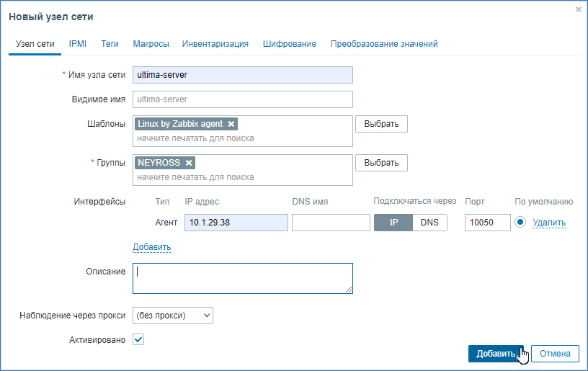This screenshot has width=588, height=371.
Task: Toggle the Активировано checkbox
Action: click(139, 339)
